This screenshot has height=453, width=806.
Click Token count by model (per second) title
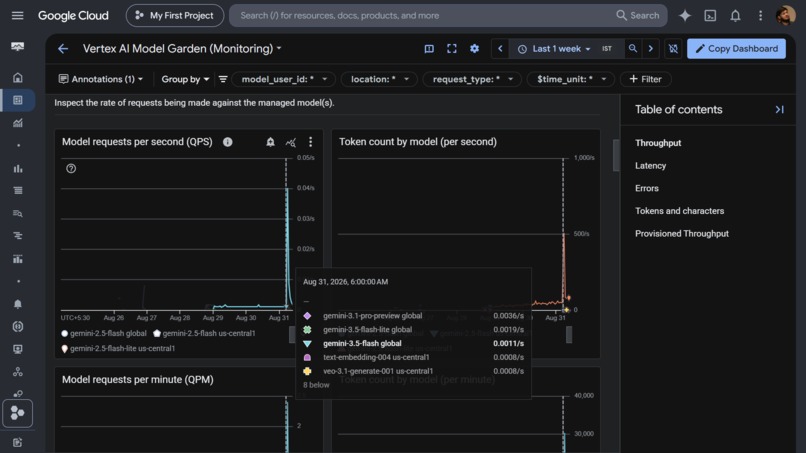pos(417,142)
